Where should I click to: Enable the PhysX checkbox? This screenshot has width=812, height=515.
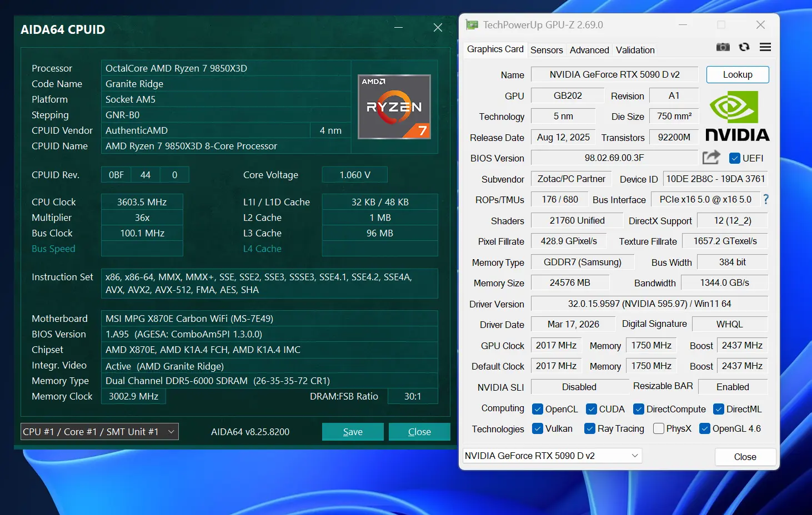point(659,428)
